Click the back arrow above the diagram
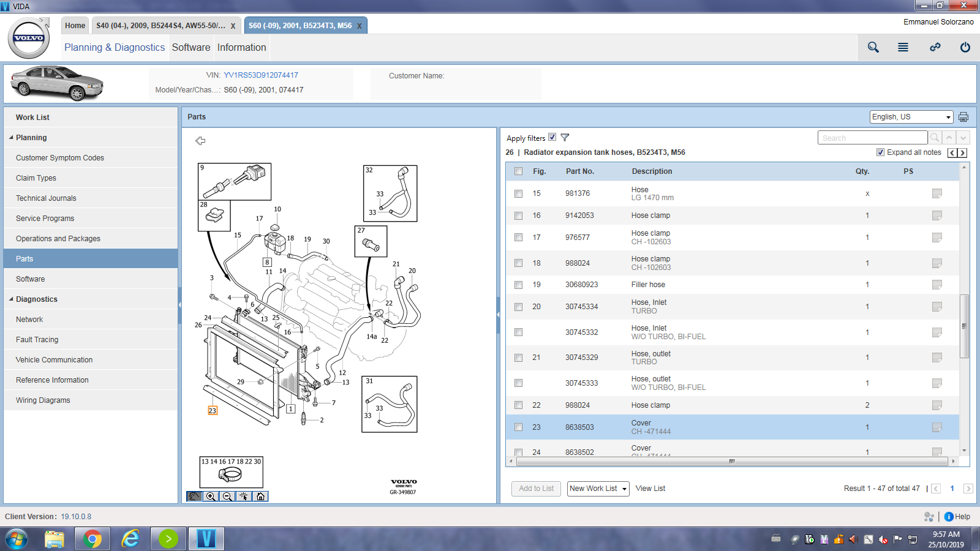This screenshot has width=980, height=551. (x=200, y=141)
